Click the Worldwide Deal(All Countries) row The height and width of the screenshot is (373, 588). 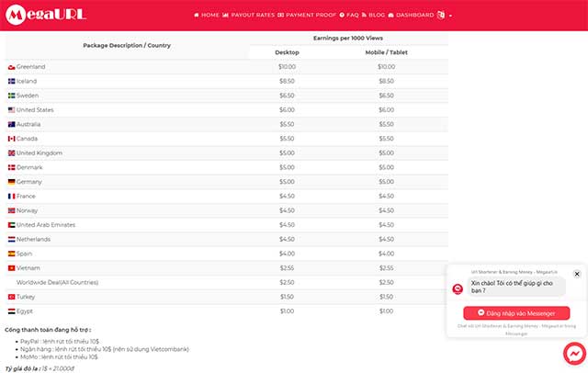[57, 282]
